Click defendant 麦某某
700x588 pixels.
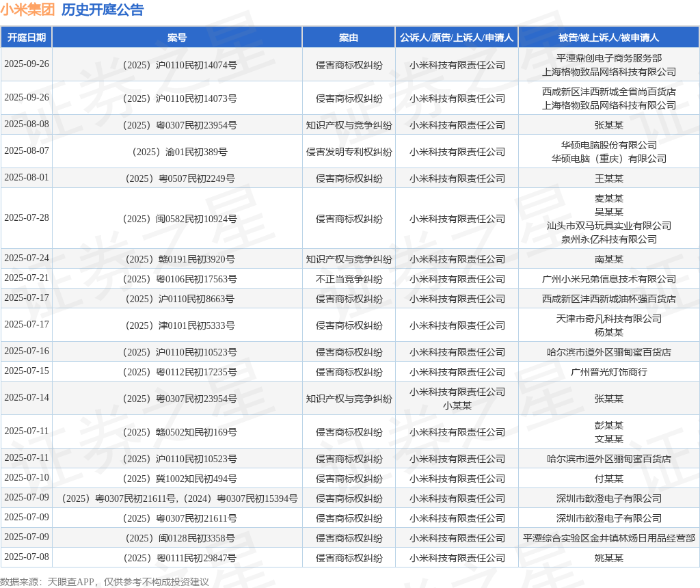tap(609, 199)
